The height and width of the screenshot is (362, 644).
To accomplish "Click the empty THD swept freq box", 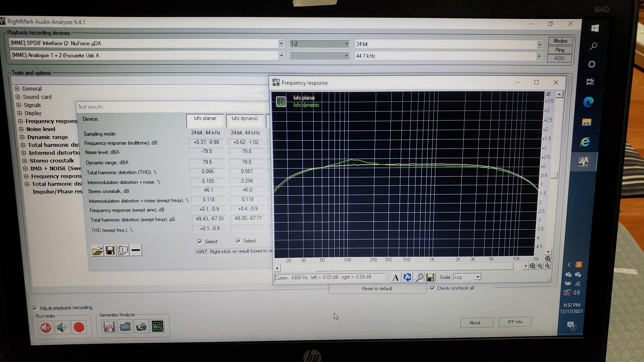I will click(248, 228).
